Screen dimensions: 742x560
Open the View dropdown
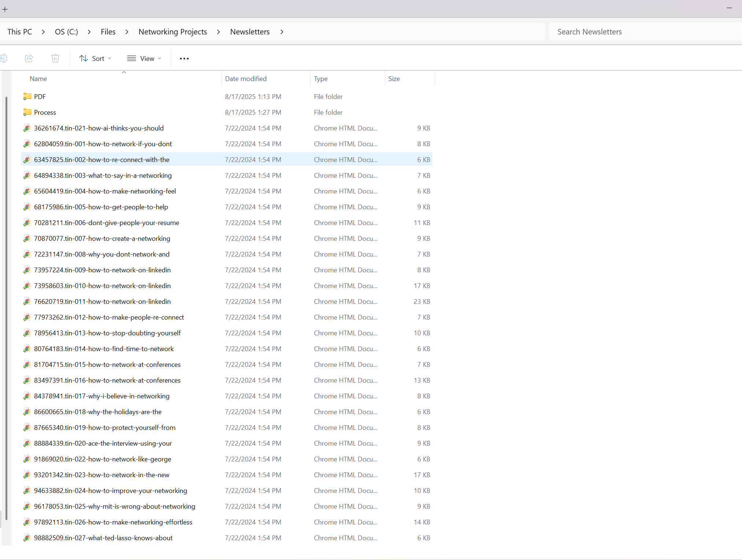(144, 59)
